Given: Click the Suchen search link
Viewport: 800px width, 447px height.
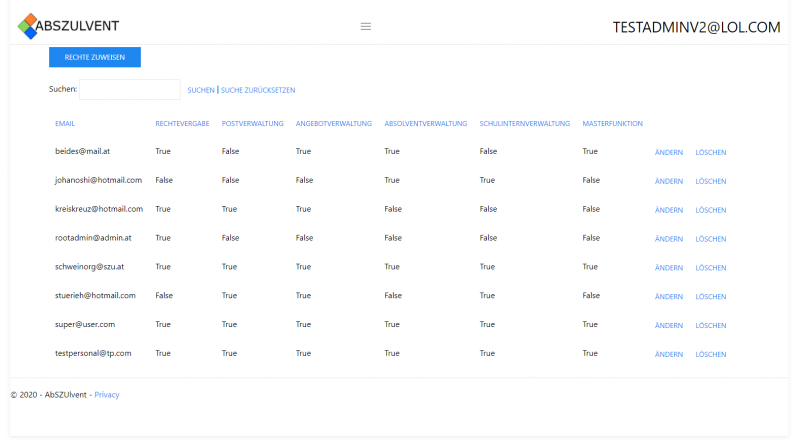Looking at the screenshot, I should coord(201,90).
